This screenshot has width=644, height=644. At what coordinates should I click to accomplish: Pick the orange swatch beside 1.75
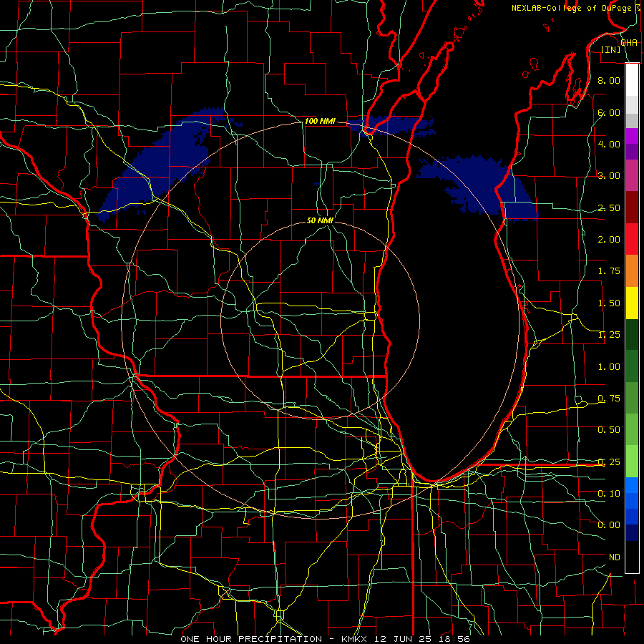click(x=632, y=271)
